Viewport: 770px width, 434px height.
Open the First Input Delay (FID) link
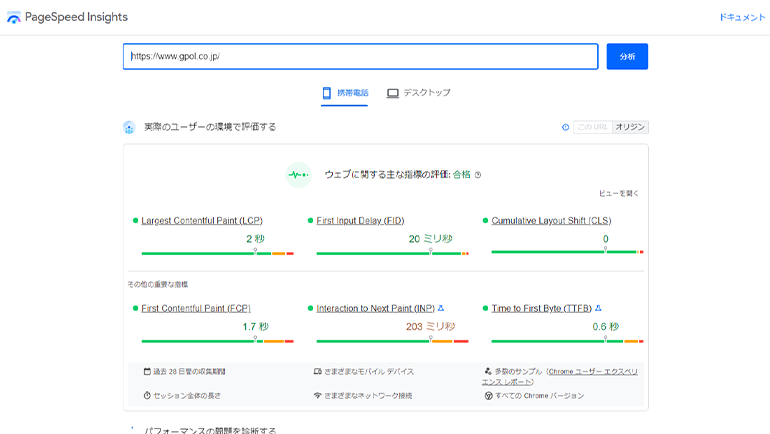(x=360, y=221)
